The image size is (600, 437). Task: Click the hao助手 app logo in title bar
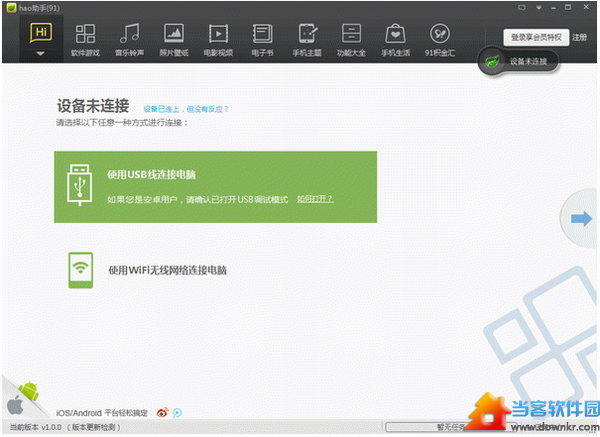12,8
